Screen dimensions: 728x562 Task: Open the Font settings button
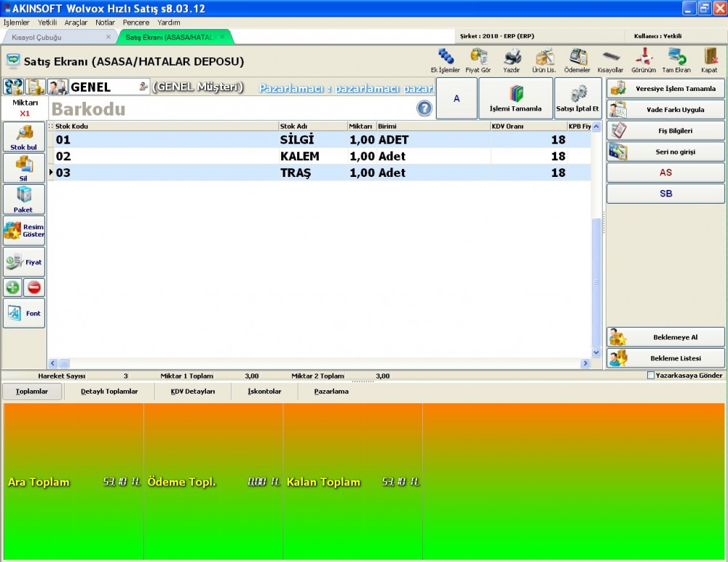24,313
